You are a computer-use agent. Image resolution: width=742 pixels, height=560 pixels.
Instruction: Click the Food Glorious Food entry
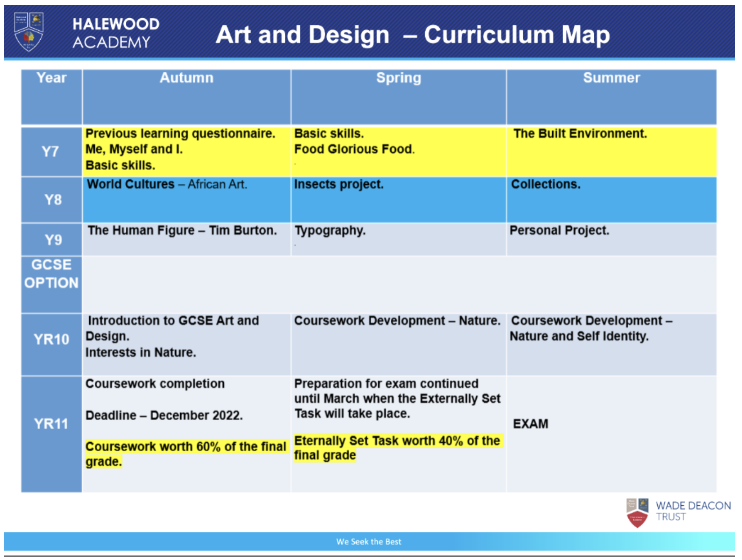[x=354, y=149]
